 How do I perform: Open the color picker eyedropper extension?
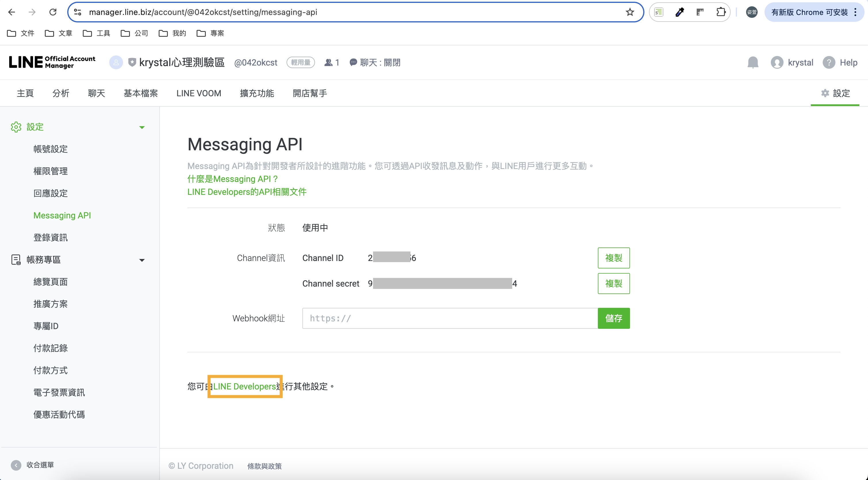coord(680,12)
